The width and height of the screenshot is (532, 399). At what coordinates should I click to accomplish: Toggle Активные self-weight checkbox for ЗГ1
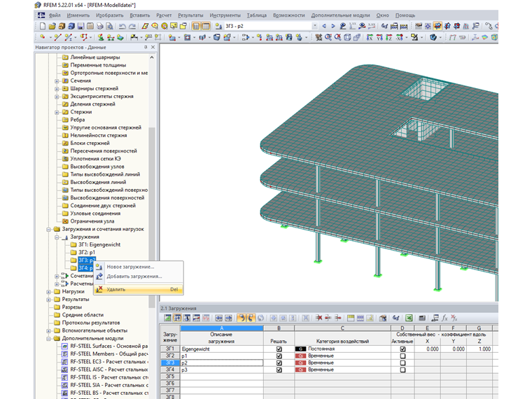pos(402,349)
